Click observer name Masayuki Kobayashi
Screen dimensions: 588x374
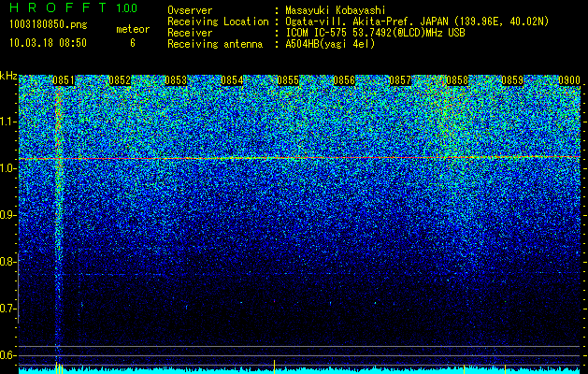[x=336, y=10]
